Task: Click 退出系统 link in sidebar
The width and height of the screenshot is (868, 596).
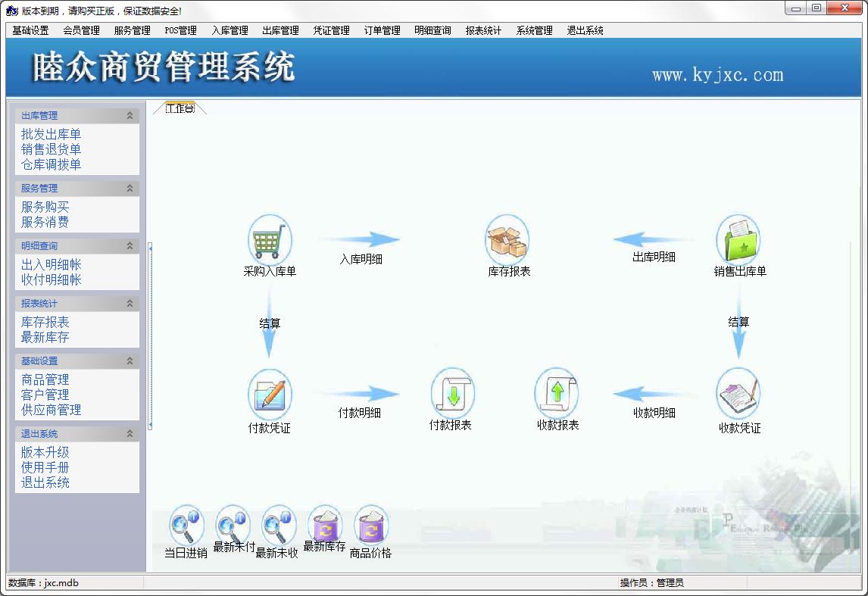Action: (x=45, y=482)
